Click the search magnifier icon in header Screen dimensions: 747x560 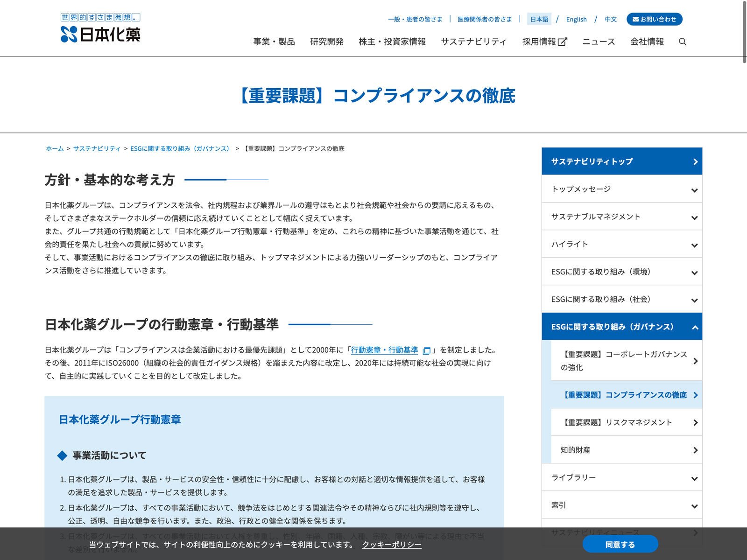(682, 42)
